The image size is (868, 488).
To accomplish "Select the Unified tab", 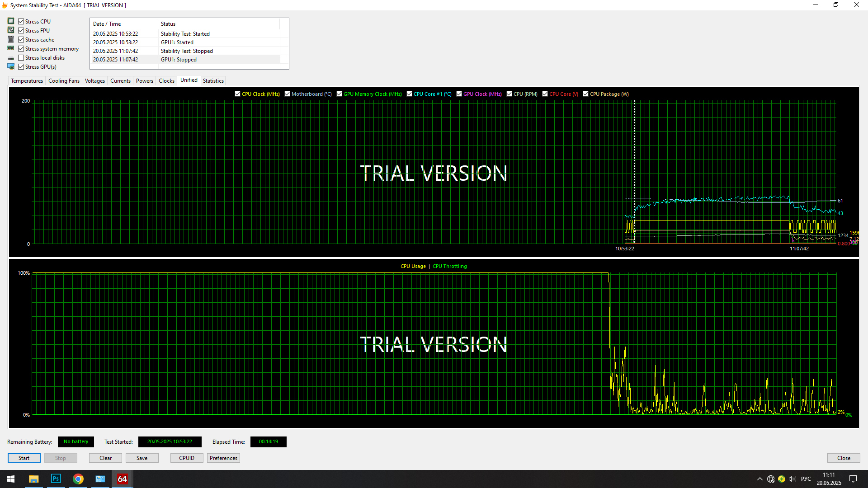I will (189, 80).
